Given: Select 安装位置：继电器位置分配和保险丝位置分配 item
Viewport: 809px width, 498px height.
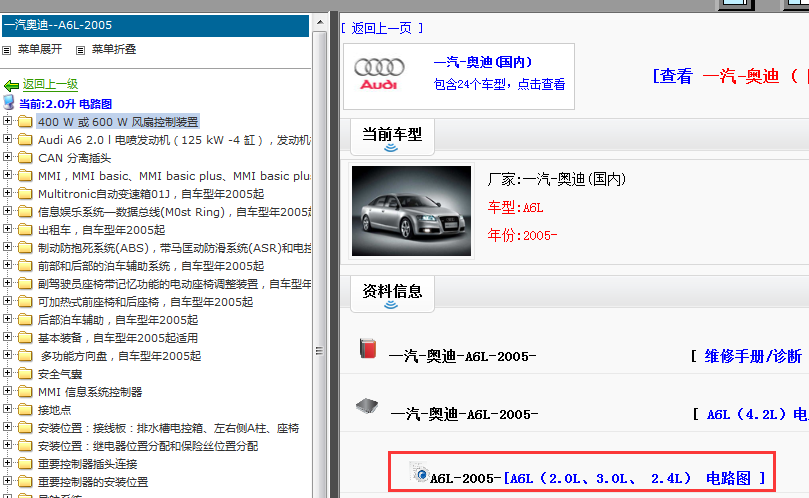Looking at the screenshot, I should 148,446.
